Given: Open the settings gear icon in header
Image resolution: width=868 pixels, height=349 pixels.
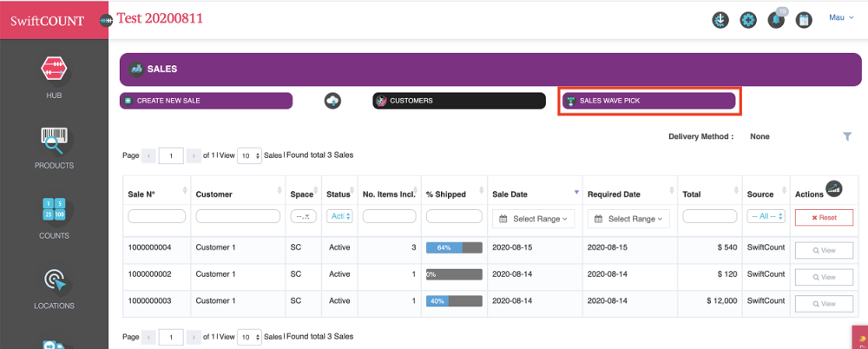Looking at the screenshot, I should coord(748,20).
